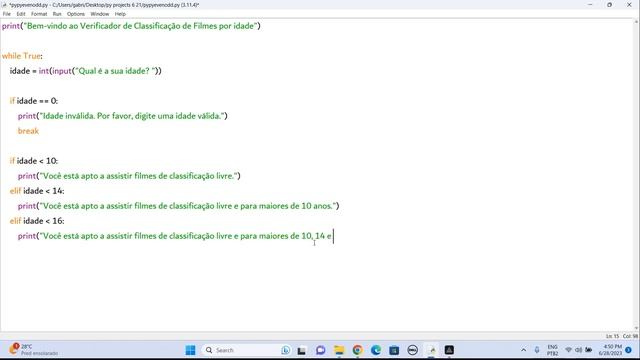Open Microsoft Store from the taskbar
The width and height of the screenshot is (640, 360).
pos(394,350)
